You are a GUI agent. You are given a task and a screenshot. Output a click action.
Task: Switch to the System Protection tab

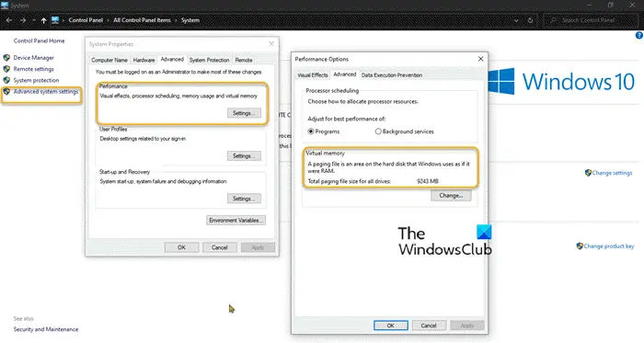point(209,60)
